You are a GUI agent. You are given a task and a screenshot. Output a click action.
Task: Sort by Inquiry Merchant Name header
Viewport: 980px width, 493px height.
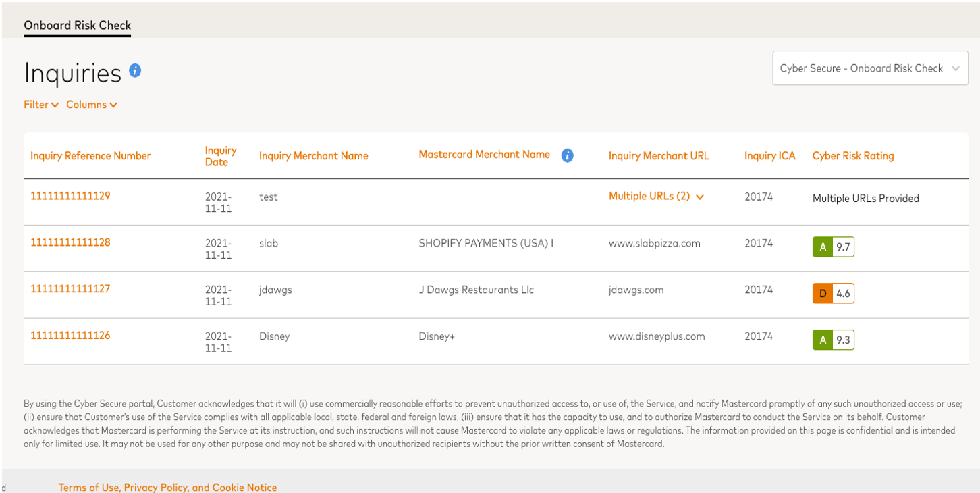point(313,156)
